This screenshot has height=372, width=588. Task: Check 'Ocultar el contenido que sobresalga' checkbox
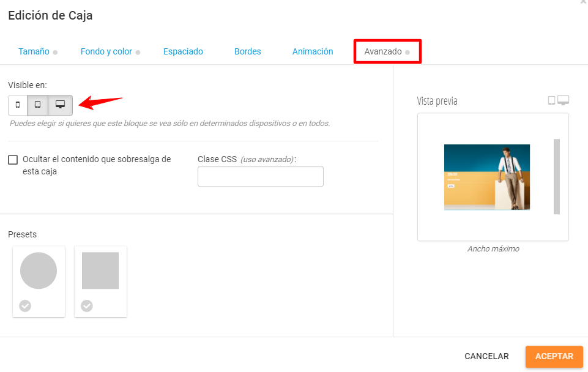pyautogui.click(x=13, y=160)
